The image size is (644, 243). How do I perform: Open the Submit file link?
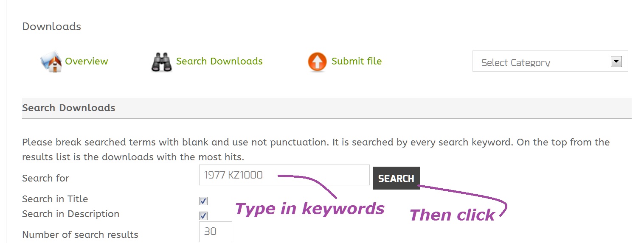(357, 61)
